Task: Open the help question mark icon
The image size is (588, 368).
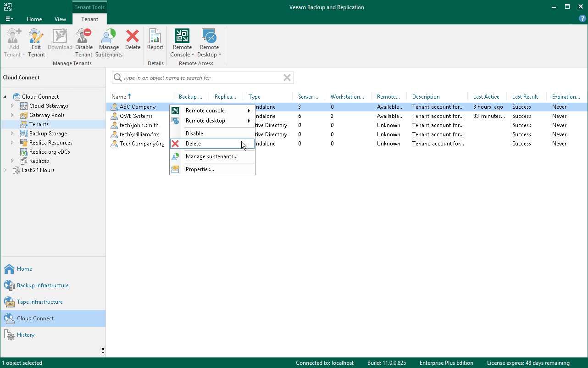Action: point(582,18)
